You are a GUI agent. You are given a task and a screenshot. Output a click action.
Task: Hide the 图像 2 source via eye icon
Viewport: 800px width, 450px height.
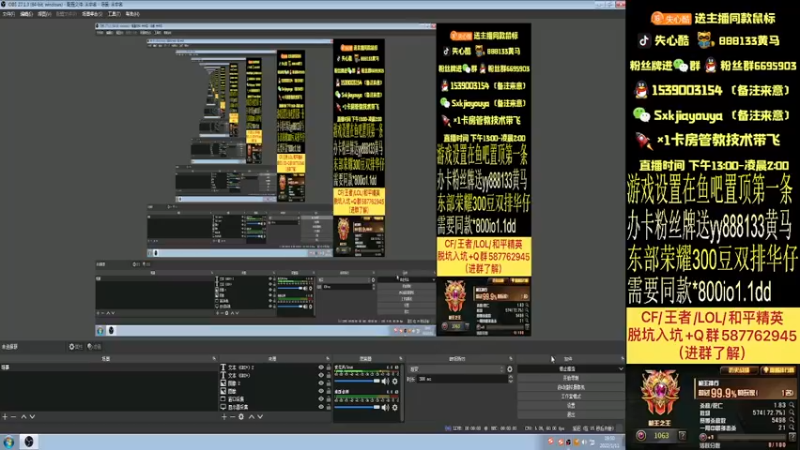(321, 383)
